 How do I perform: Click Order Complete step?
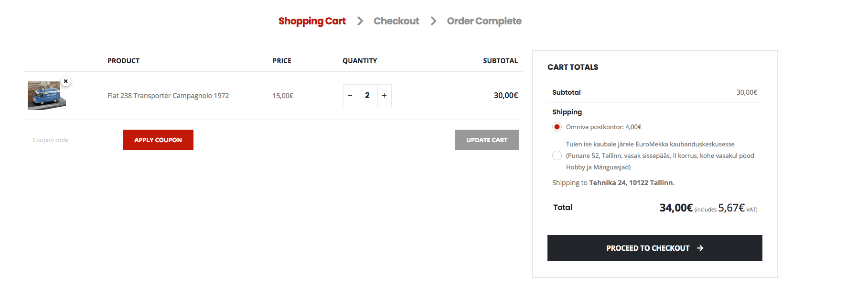pos(484,21)
